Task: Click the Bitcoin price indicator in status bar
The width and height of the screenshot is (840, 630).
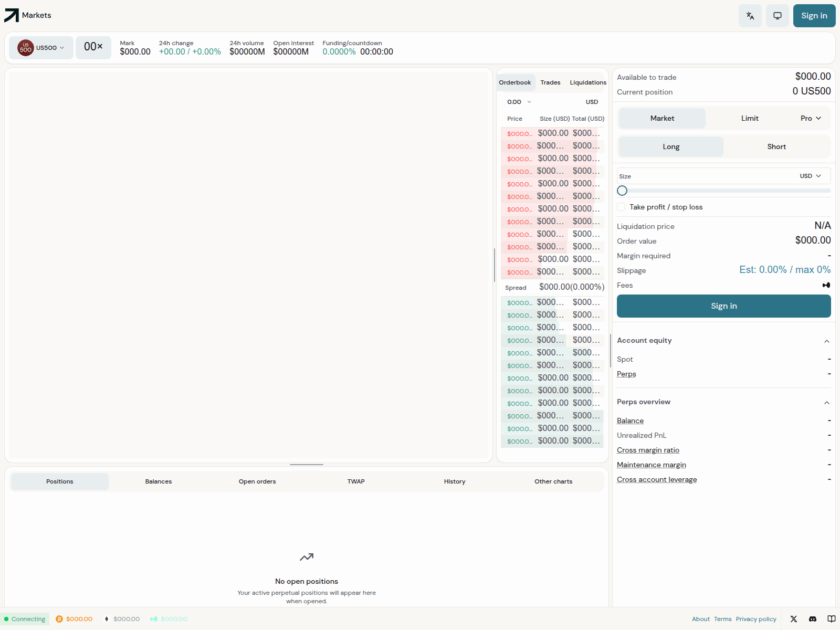Action: 73,619
